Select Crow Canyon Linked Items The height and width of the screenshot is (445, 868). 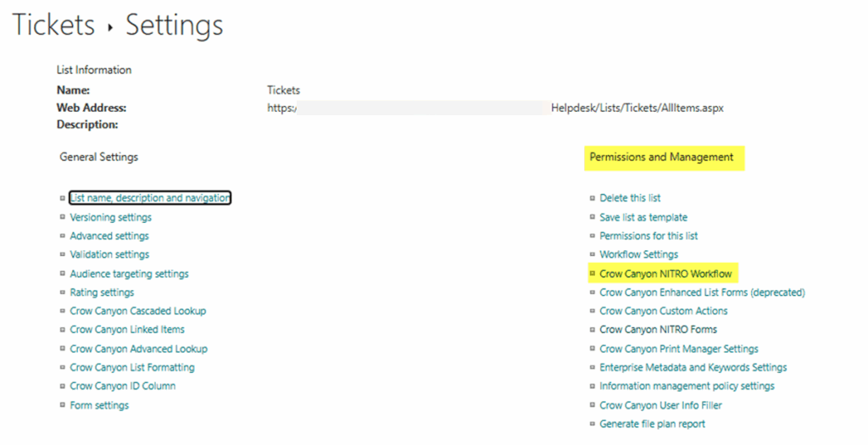(x=127, y=330)
